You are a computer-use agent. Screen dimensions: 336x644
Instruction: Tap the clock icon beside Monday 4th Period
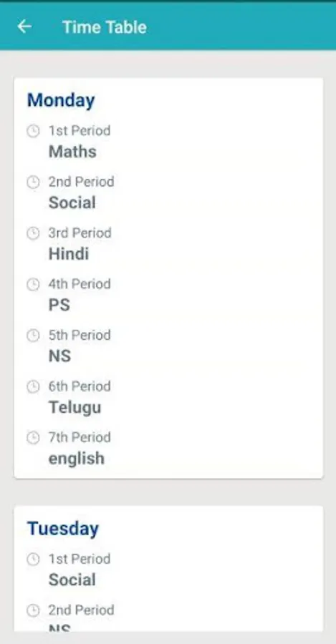point(33,284)
